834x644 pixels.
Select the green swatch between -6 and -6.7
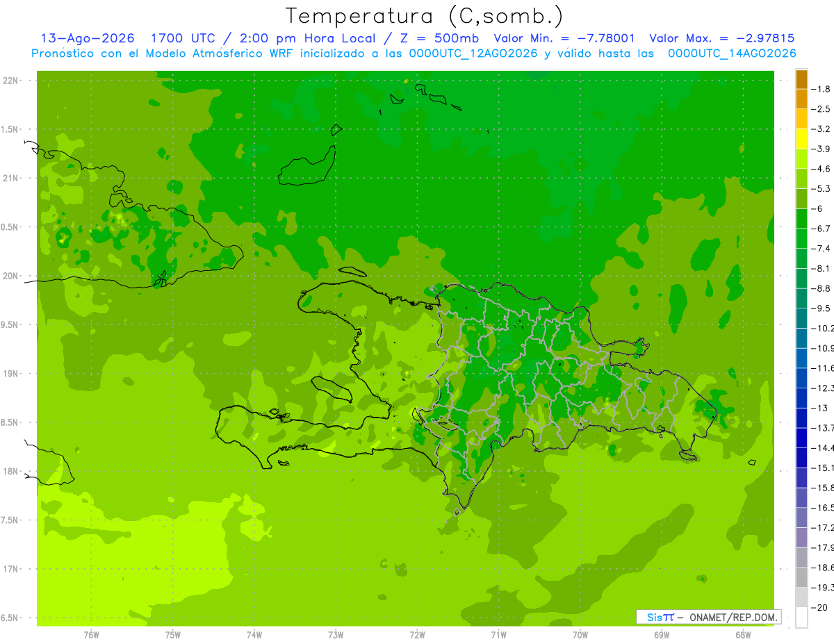pos(801,219)
